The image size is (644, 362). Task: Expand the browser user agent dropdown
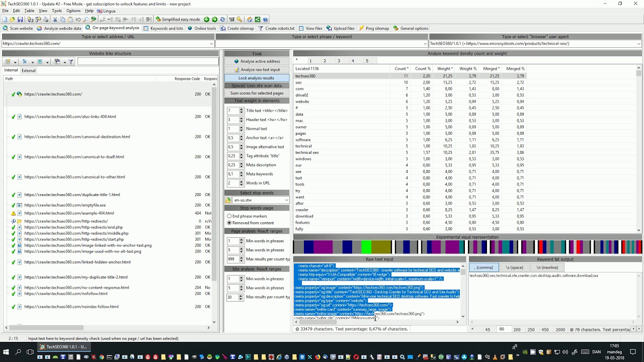(x=638, y=44)
